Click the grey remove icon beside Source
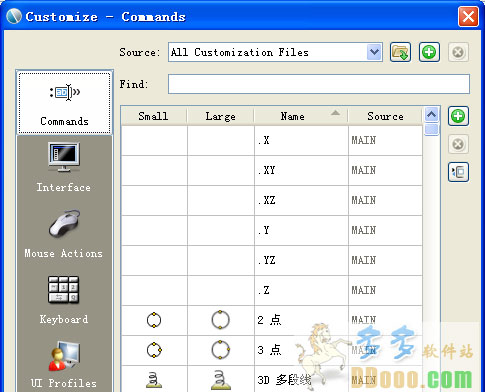Image resolution: width=485 pixels, height=392 pixels. coord(458,52)
